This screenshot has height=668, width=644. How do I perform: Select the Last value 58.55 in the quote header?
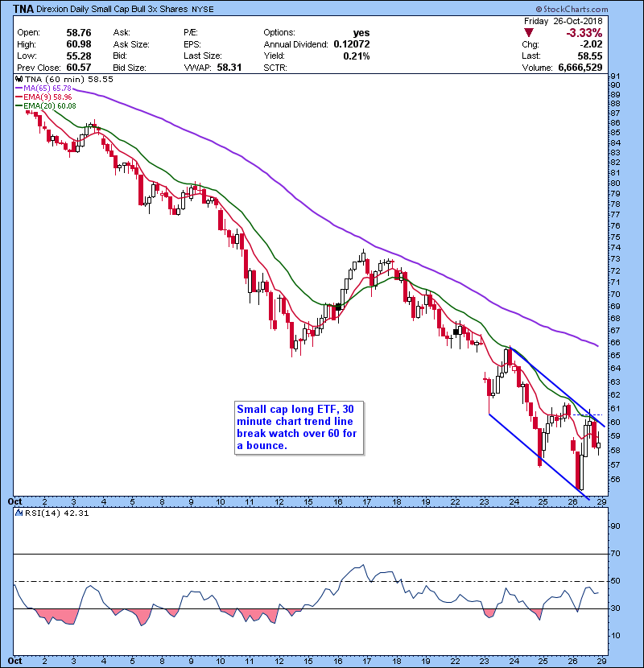click(x=590, y=56)
